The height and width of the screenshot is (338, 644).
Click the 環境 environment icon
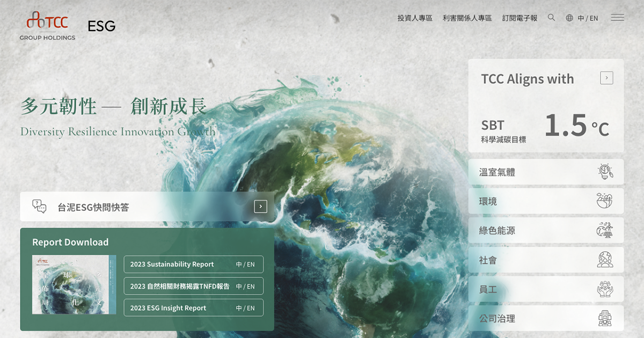point(605,201)
